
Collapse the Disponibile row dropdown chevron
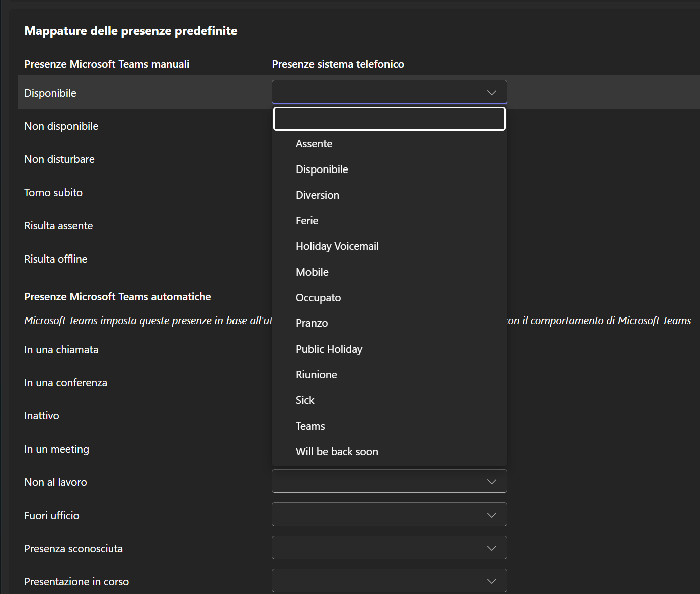click(491, 92)
